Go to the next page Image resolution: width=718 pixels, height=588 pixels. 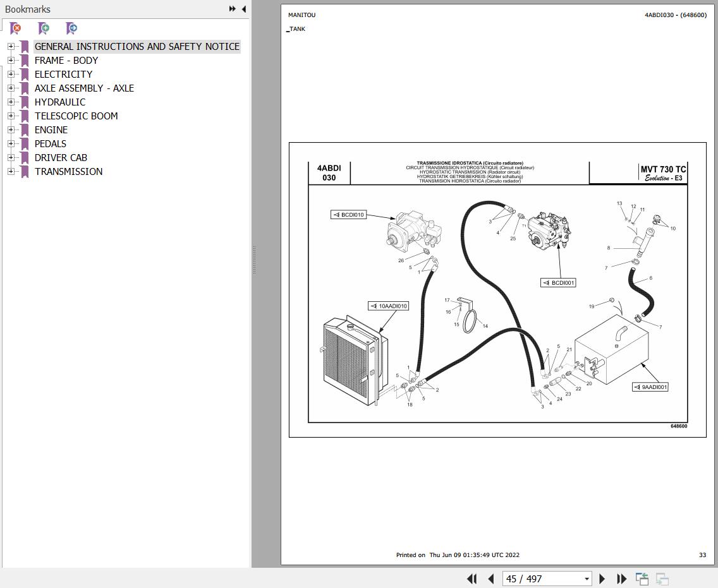[x=602, y=579]
